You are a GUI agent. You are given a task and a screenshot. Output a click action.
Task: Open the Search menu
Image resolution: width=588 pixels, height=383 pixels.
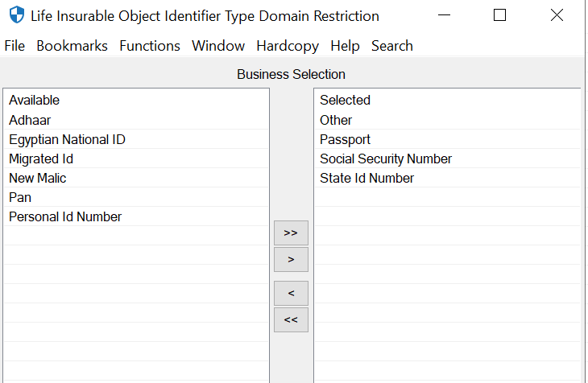click(392, 46)
